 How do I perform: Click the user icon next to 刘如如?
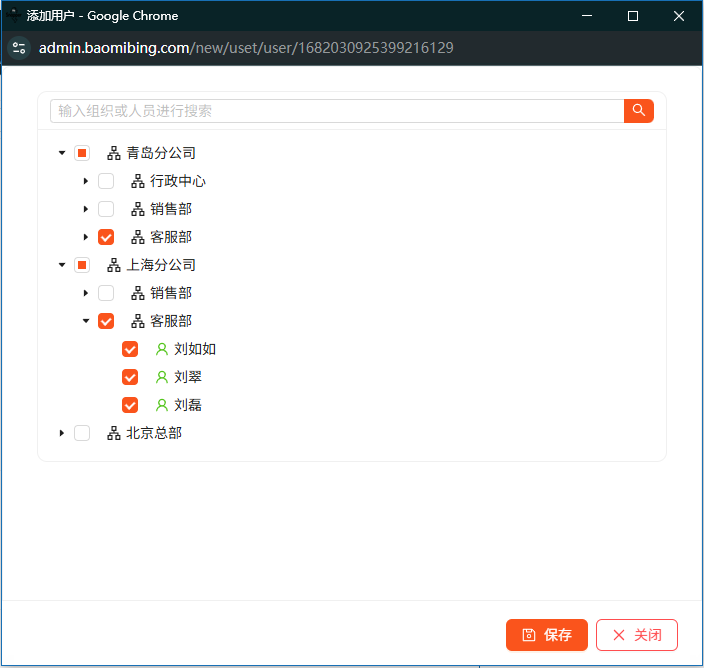pos(162,349)
